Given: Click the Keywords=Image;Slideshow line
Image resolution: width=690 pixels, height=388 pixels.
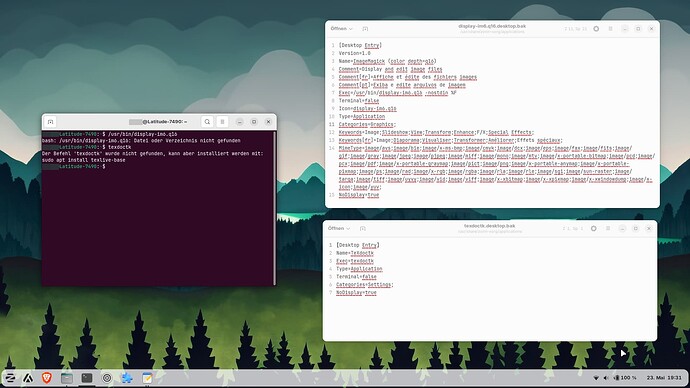Looking at the screenshot, I should [436, 132].
